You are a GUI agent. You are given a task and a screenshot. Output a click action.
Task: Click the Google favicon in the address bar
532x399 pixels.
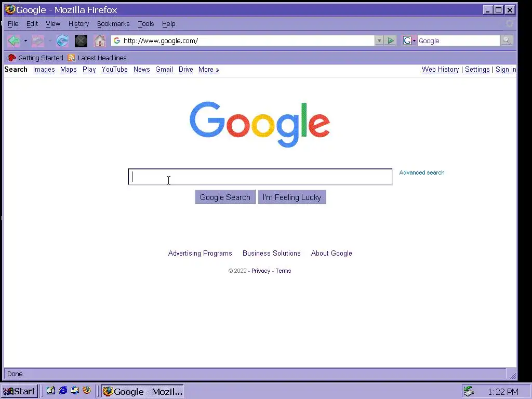(117, 41)
